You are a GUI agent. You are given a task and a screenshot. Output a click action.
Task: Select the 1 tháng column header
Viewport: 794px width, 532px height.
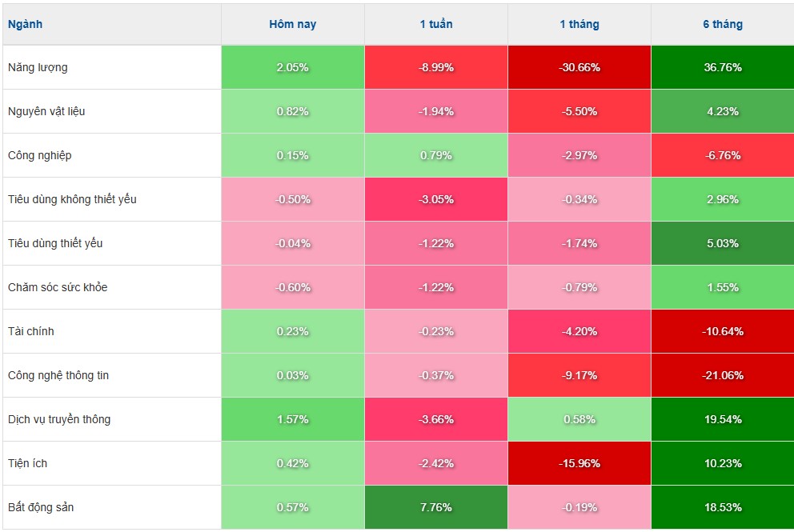(x=579, y=24)
